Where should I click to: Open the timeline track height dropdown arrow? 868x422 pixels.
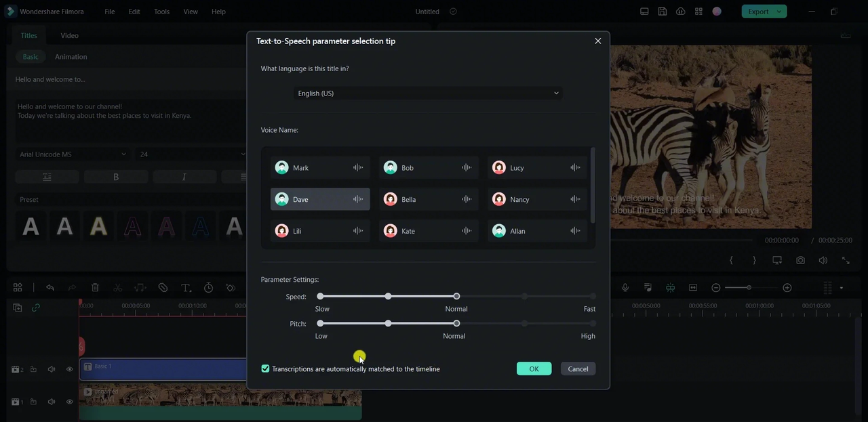point(842,288)
